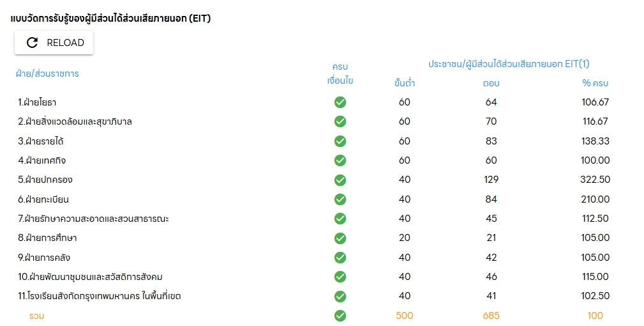Click the % ครบ column header
Viewport: 644px width, 326px height.
pyautogui.click(x=595, y=83)
